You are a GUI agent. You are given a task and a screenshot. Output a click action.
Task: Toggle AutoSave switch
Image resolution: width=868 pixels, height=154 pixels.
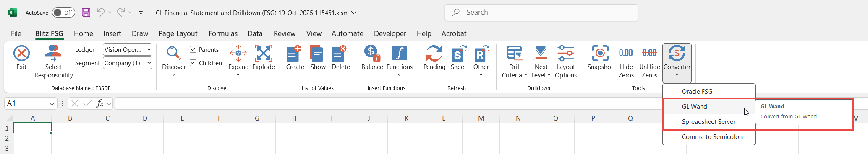point(63,13)
